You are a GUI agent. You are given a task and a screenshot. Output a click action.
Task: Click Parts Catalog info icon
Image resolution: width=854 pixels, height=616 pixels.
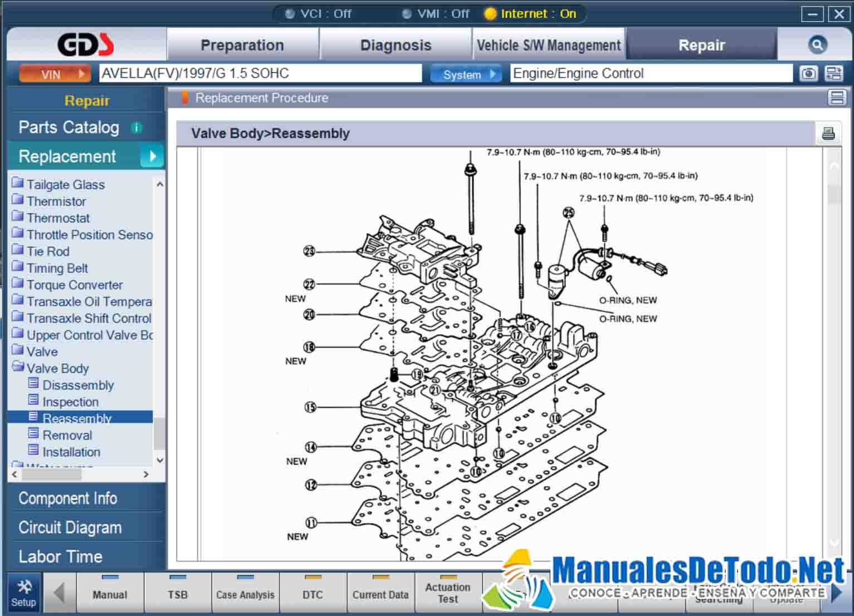[x=136, y=128]
